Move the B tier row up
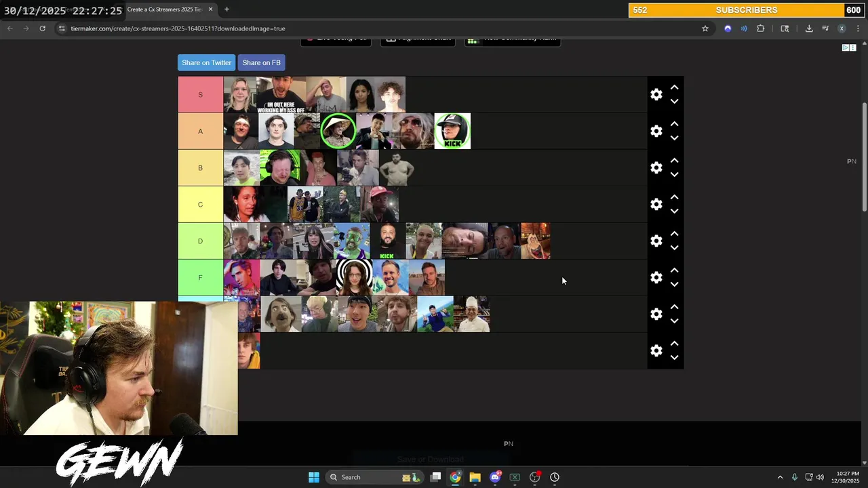 click(674, 161)
